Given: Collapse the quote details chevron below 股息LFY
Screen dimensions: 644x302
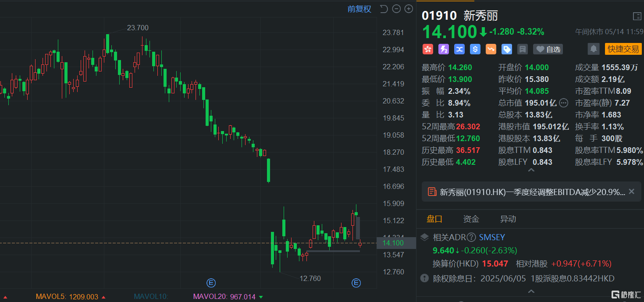Looking at the screenshot, I should pyautogui.click(x=531, y=171).
